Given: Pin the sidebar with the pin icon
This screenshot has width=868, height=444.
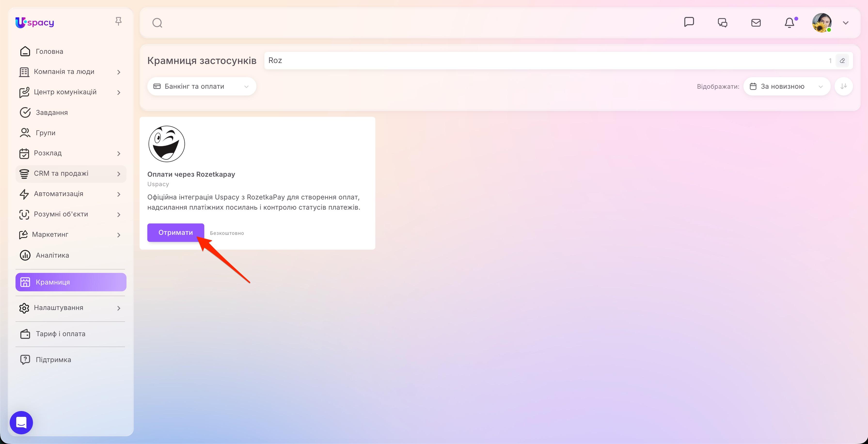Looking at the screenshot, I should point(118,22).
